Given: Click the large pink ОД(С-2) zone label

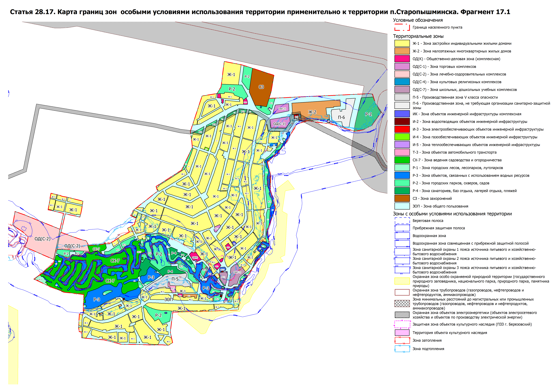Looking at the screenshot, I should [x=42, y=239].
